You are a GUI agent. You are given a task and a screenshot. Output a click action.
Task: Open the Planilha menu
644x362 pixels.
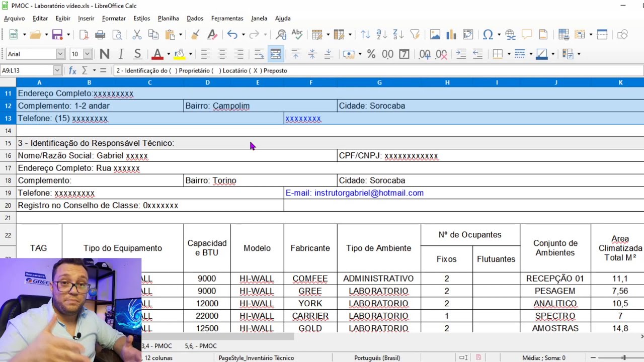(168, 18)
